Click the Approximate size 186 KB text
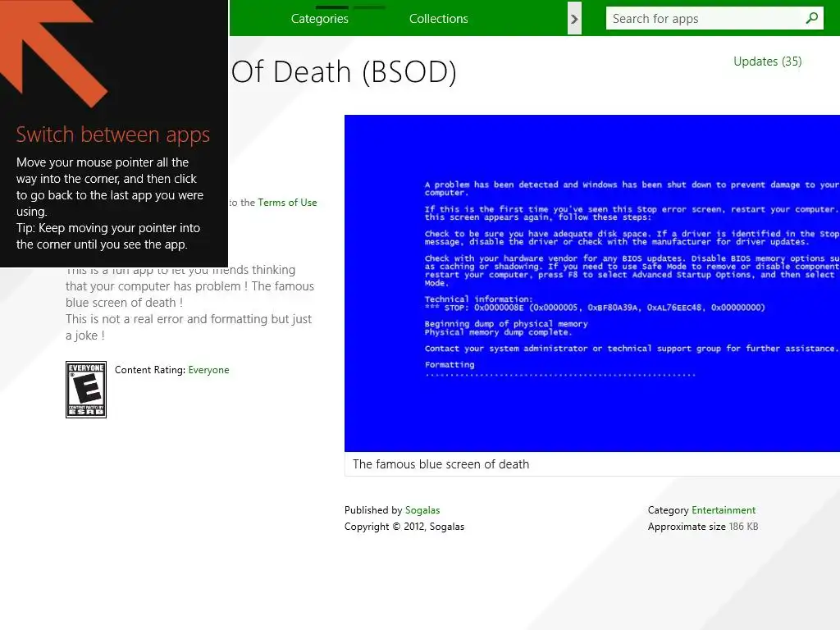 [x=703, y=527]
